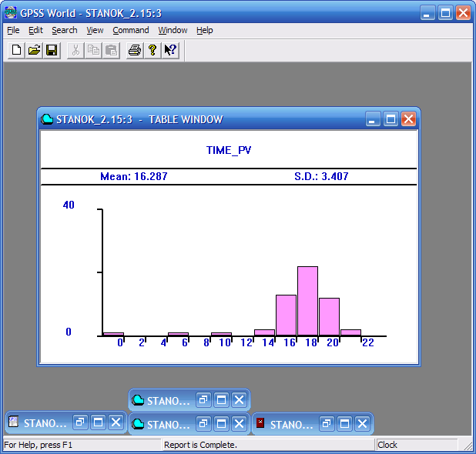Open the Search menu
This screenshot has width=476, height=454.
click(x=65, y=30)
